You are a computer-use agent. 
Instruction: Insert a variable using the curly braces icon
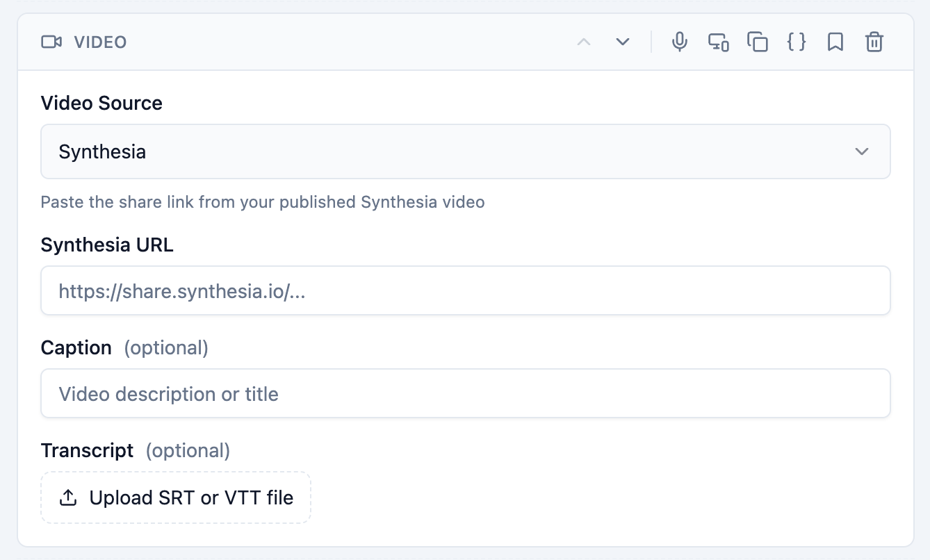[x=796, y=42]
